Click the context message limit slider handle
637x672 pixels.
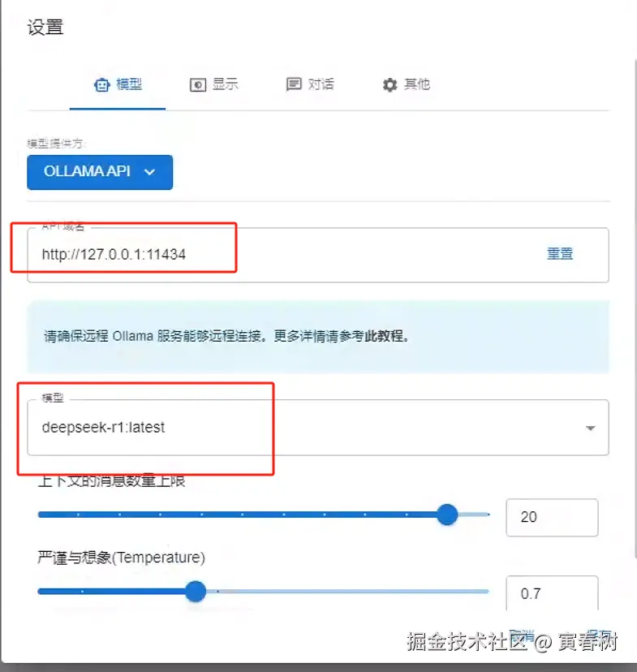[447, 515]
